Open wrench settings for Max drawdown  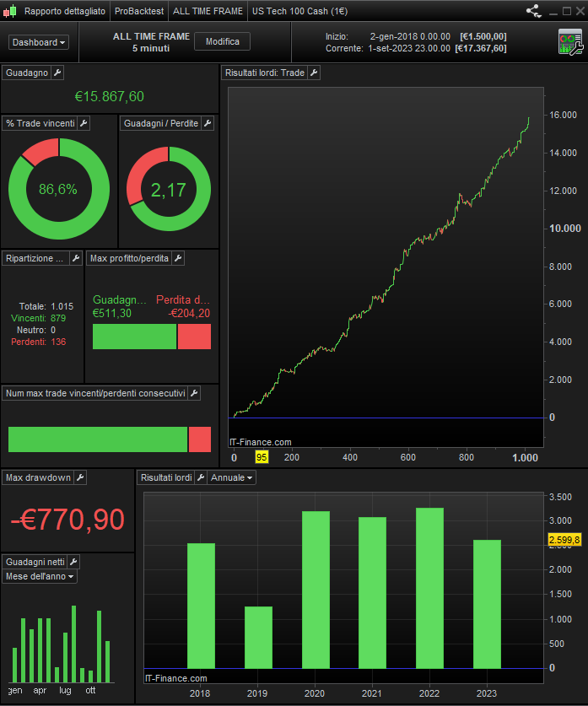(80, 477)
